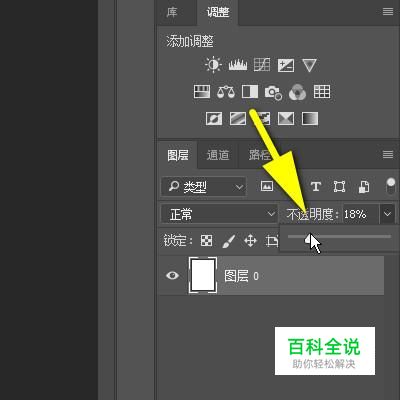Filter layers by type layers
The width and height of the screenshot is (400, 400).
point(316,186)
